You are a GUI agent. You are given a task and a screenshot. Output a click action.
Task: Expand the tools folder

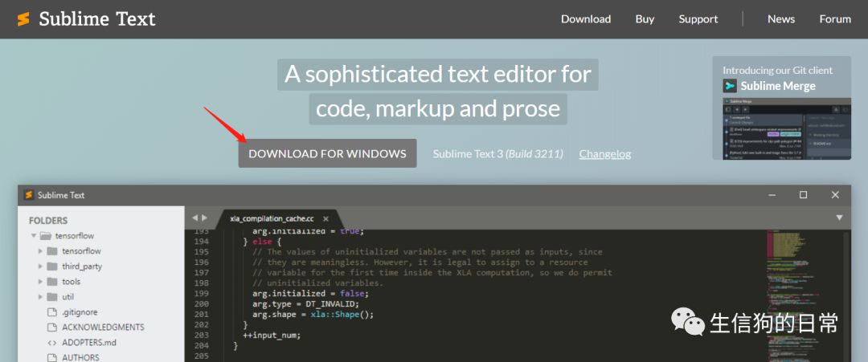click(40, 281)
